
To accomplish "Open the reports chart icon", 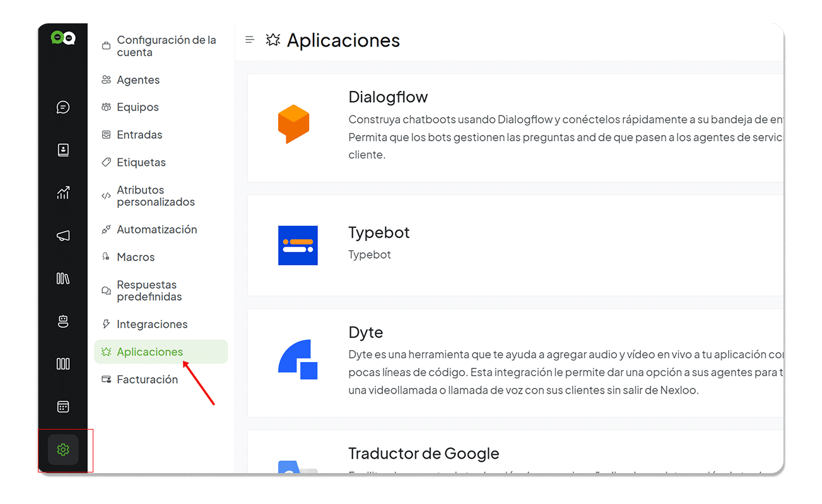I will (63, 192).
